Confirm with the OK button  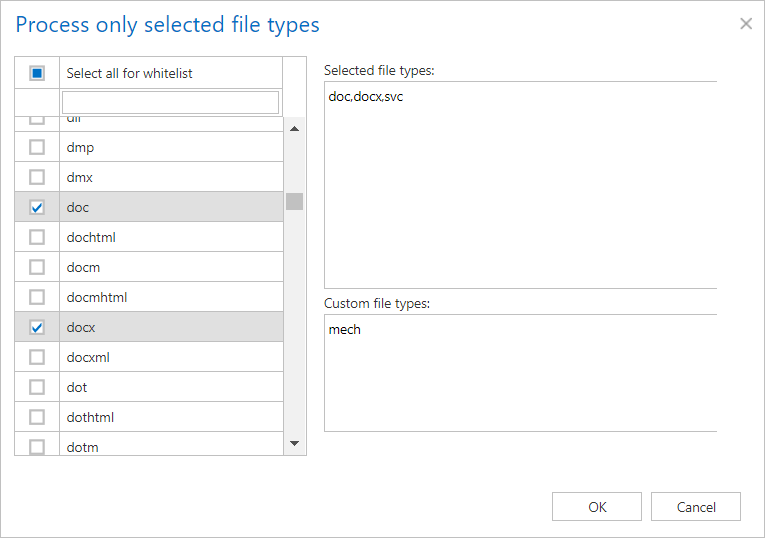pyautogui.click(x=597, y=507)
